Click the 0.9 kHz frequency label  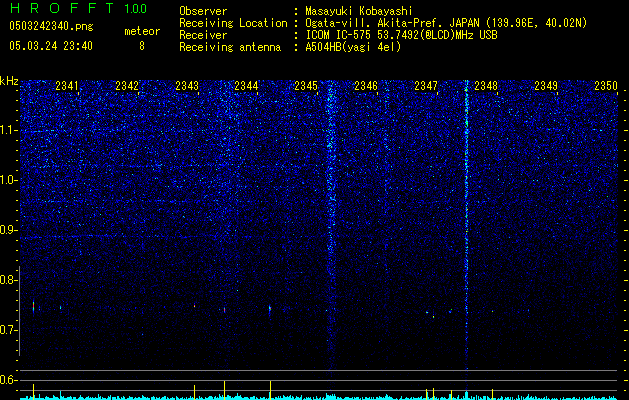[x=7, y=230]
